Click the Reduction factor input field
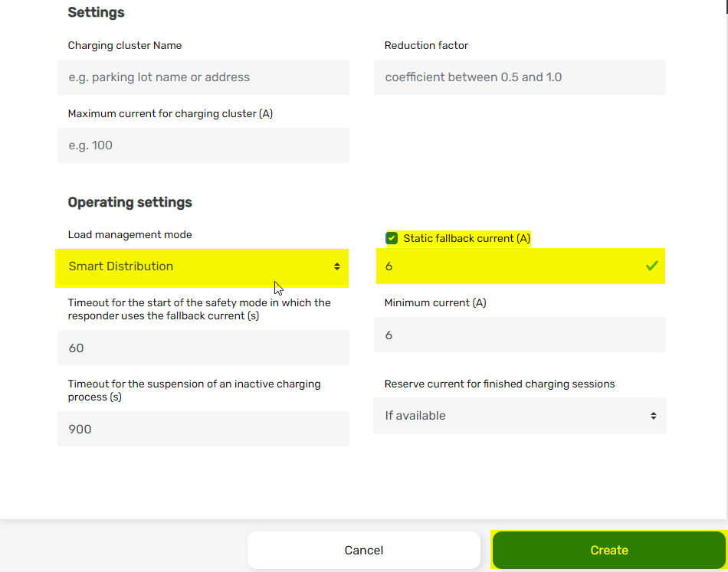The height and width of the screenshot is (572, 728). click(519, 77)
